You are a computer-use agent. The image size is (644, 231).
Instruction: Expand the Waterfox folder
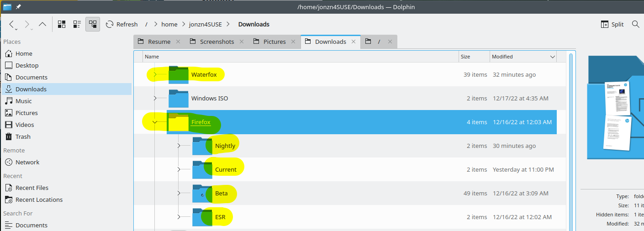[x=155, y=74]
